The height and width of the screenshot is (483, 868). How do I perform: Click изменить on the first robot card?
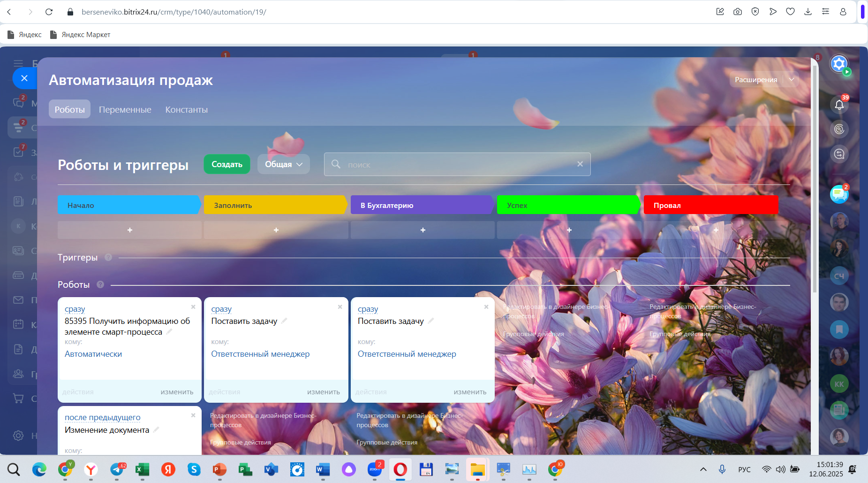[x=177, y=392]
